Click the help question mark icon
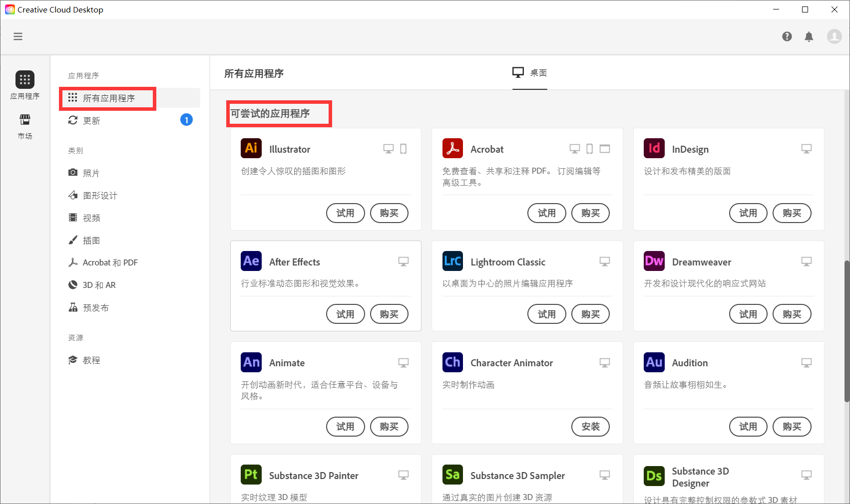Viewport: 850px width, 504px height. 787,36
